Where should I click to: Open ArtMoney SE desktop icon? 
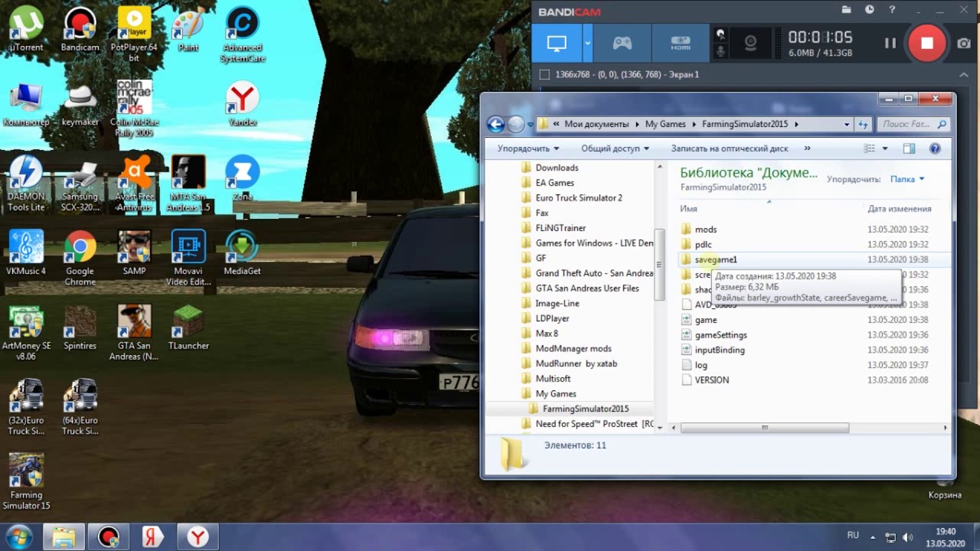pos(26,333)
